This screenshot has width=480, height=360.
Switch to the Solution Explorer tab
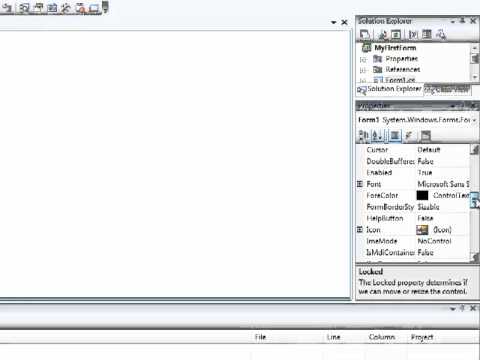390,89
